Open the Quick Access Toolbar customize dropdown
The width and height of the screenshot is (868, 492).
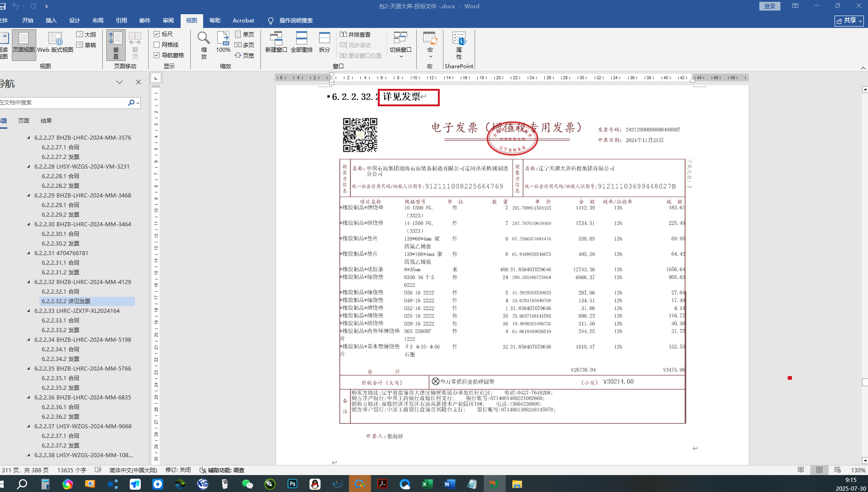46,6
